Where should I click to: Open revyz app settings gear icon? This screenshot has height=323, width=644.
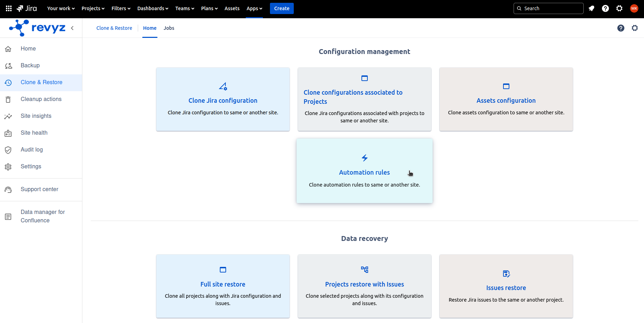pos(635,28)
